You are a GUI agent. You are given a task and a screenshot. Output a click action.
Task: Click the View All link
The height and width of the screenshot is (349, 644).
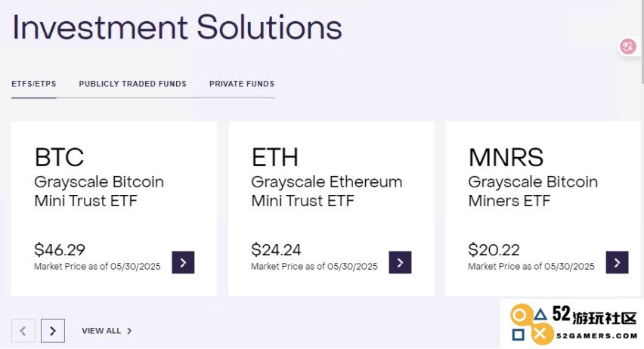pos(101,331)
